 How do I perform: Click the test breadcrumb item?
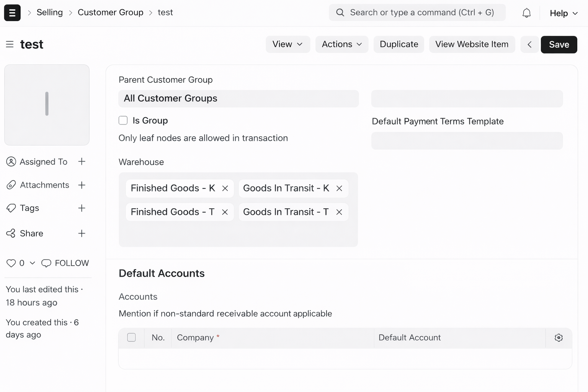click(165, 12)
